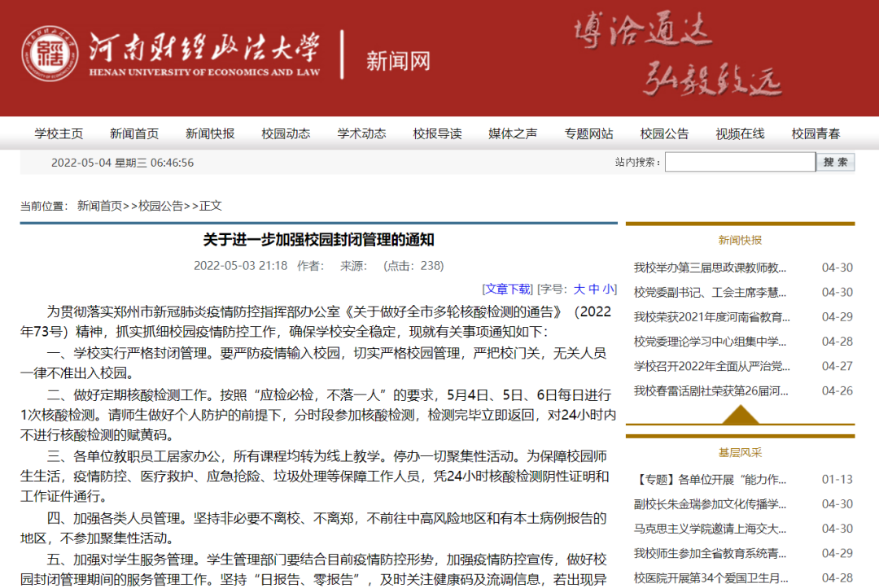Open the 学术动态 section
879x588 pixels.
click(x=361, y=134)
